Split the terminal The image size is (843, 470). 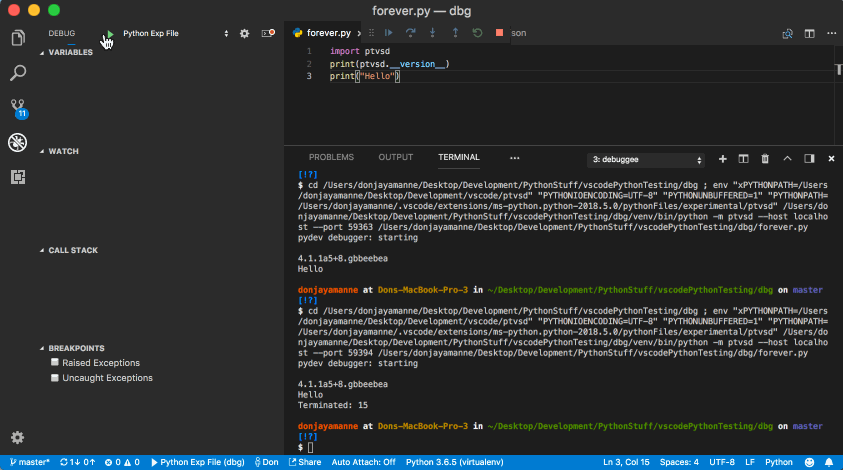click(744, 159)
